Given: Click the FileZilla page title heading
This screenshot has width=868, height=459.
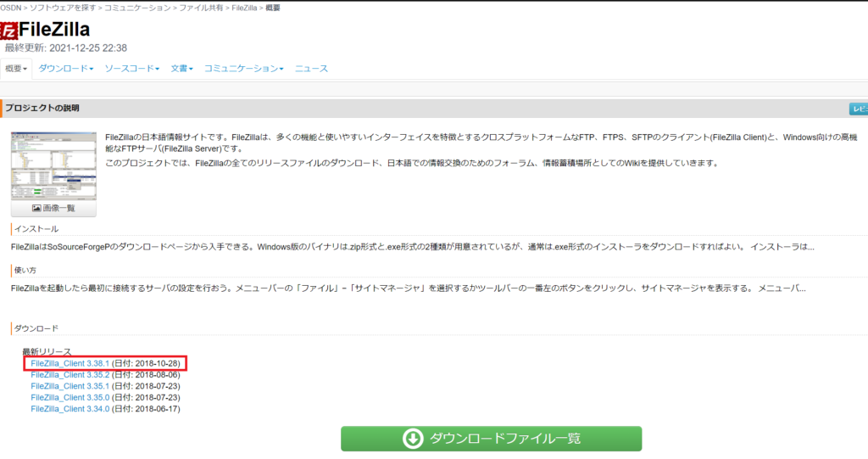Looking at the screenshot, I should [x=54, y=30].
